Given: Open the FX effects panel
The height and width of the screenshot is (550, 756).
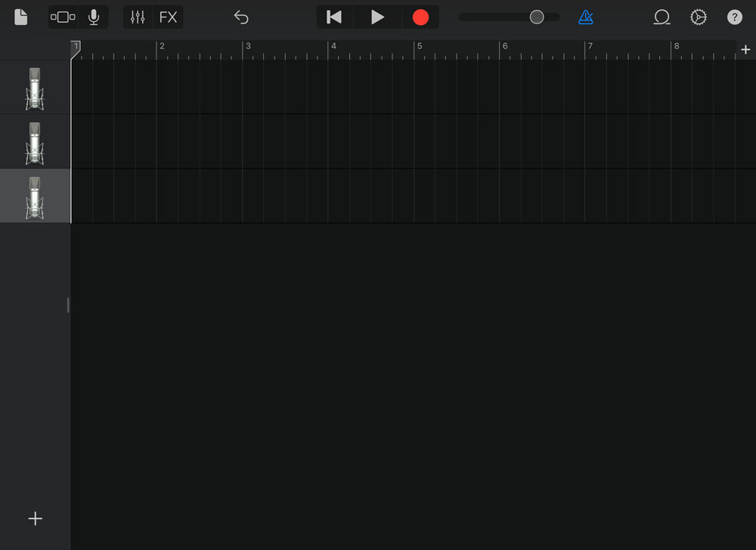Looking at the screenshot, I should [168, 17].
